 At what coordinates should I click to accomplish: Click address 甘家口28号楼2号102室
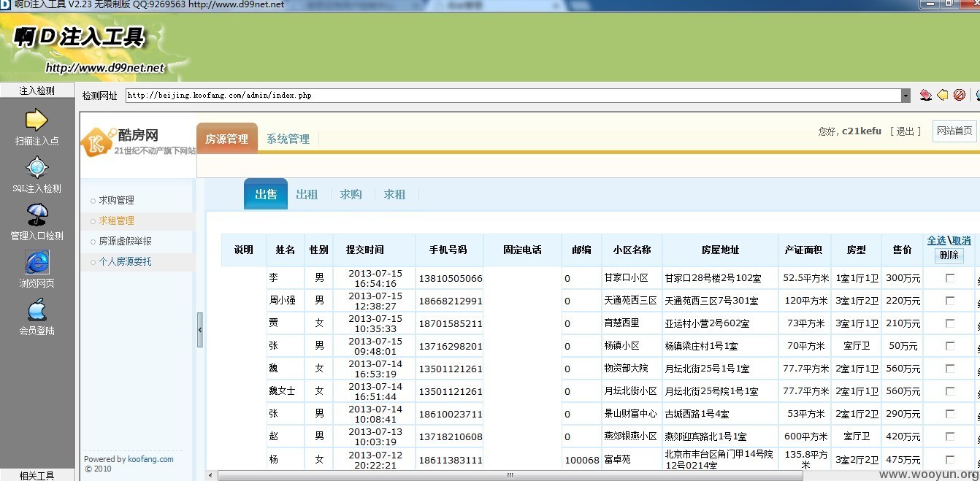tap(713, 278)
